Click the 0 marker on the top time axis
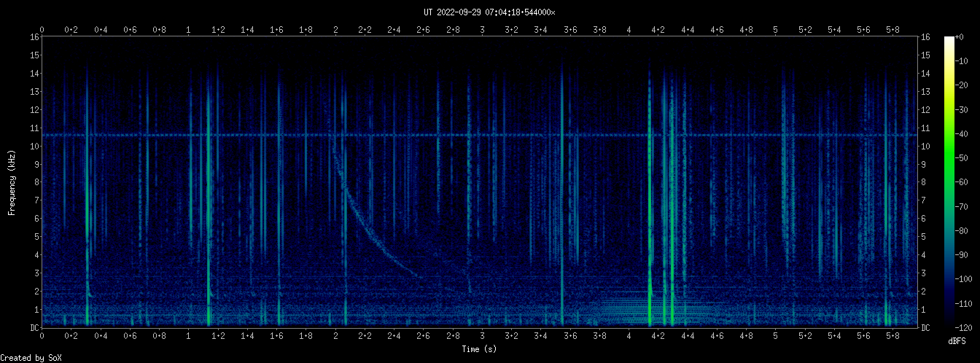 42,30
